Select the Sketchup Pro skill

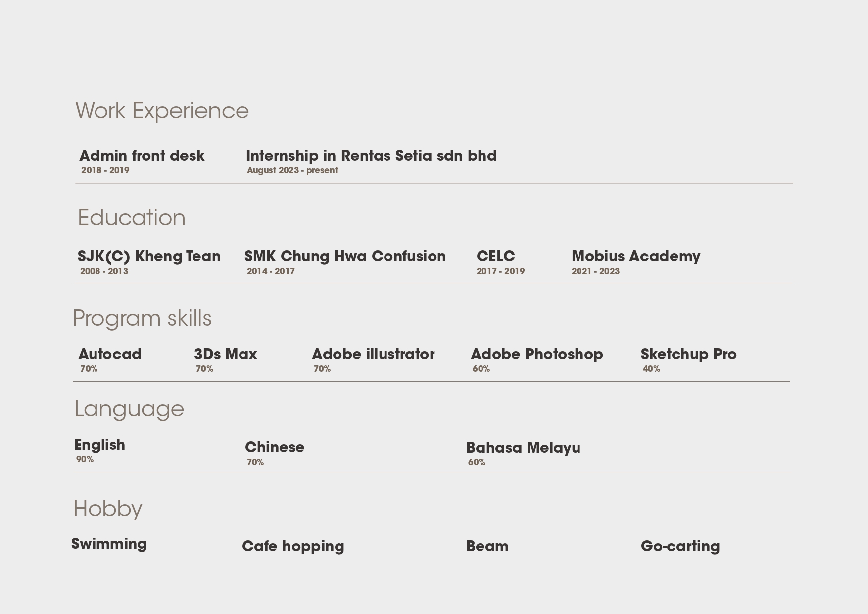click(x=688, y=354)
